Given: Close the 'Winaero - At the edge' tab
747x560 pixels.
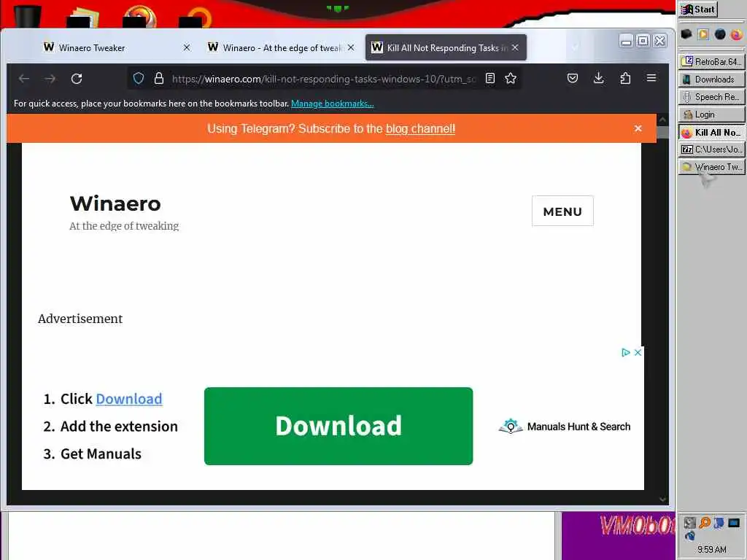Looking at the screenshot, I should [x=351, y=47].
